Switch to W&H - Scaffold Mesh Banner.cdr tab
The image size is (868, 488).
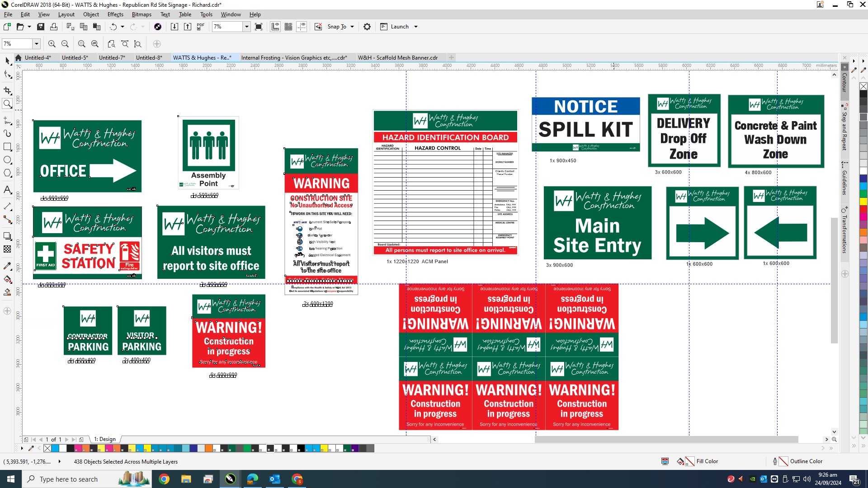click(x=398, y=57)
